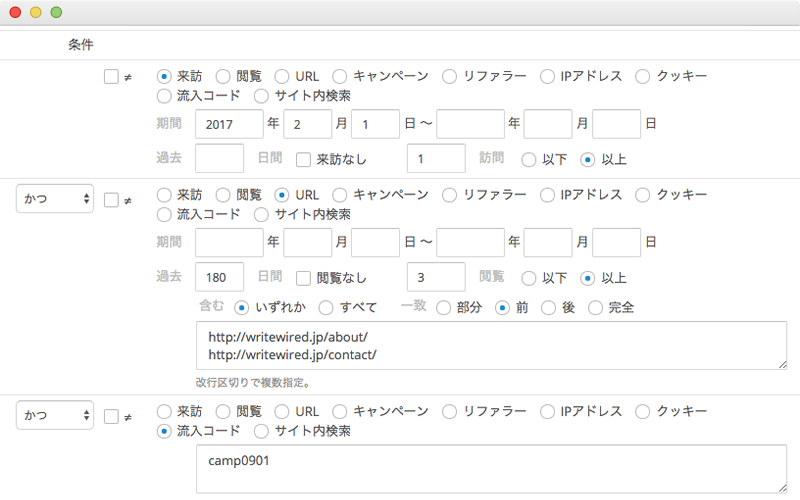Click the view count field containing 3
Image resolution: width=800 pixels, height=500 pixels.
click(x=436, y=277)
